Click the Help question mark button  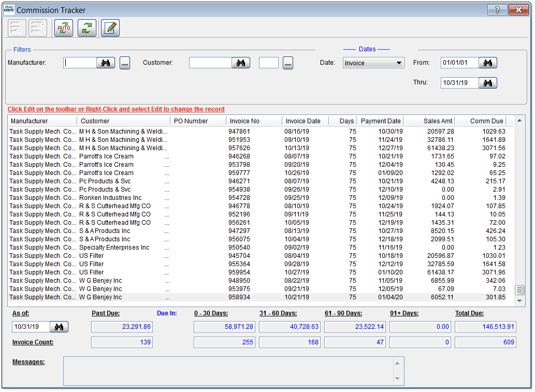497,9
